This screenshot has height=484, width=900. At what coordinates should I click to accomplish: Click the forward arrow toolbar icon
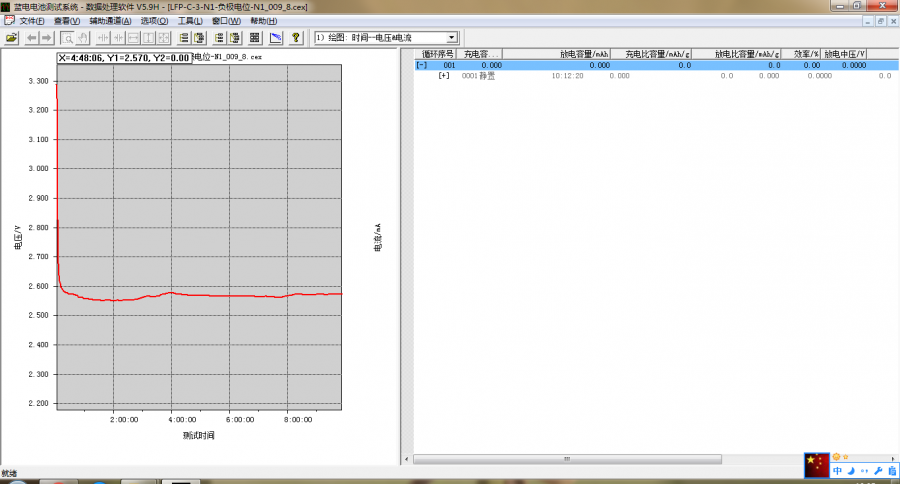(x=46, y=38)
